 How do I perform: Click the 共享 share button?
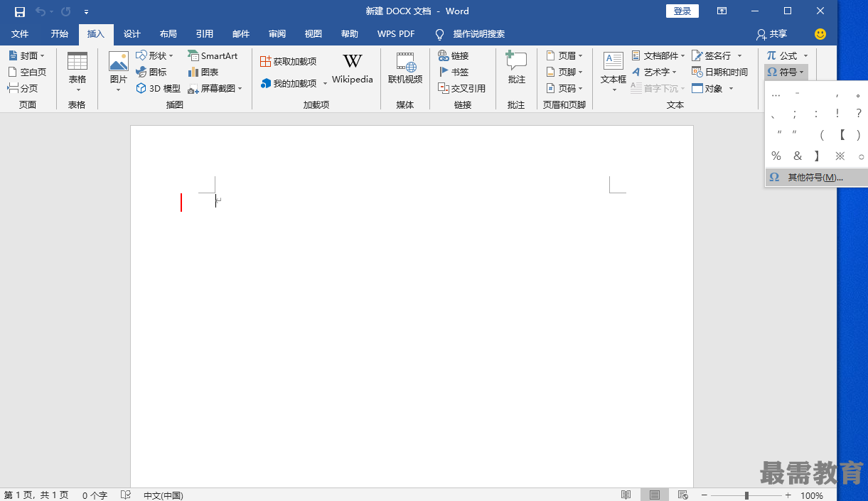pos(772,34)
